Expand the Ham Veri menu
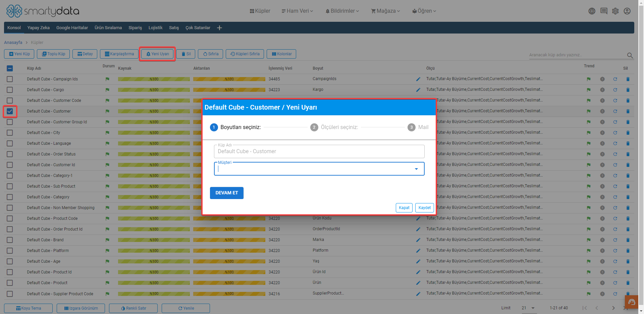 tap(297, 11)
